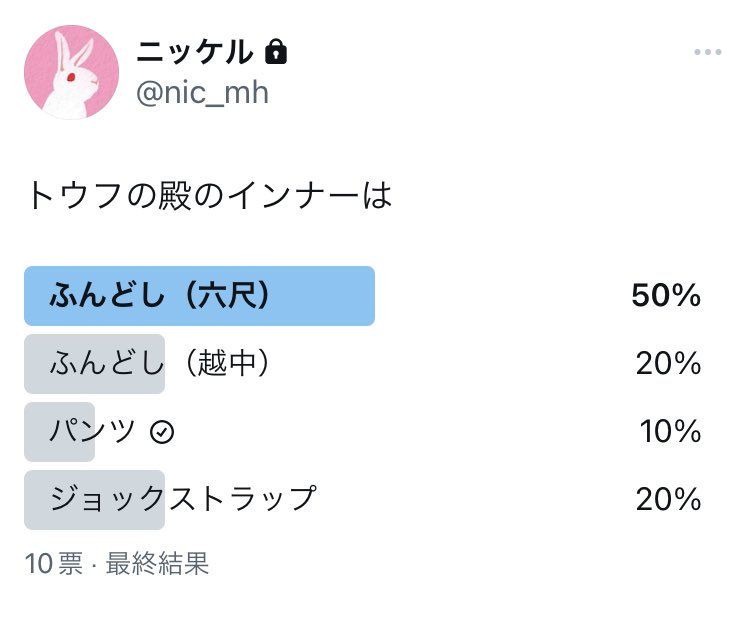The width and height of the screenshot is (750, 636).
Task: Click the white rabbit profile avatar
Action: pos(71,73)
